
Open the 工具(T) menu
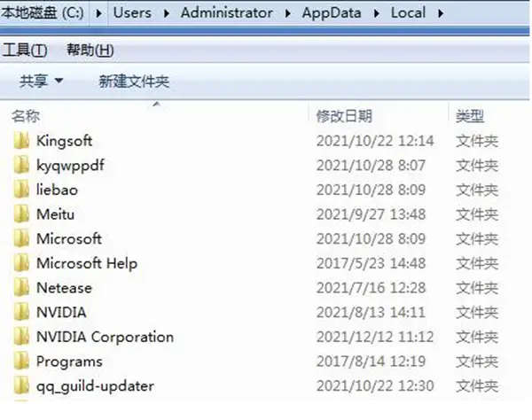click(x=25, y=51)
